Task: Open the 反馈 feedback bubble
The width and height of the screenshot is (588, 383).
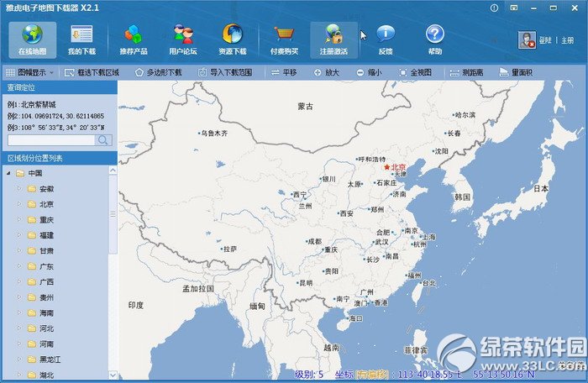Action: click(x=386, y=39)
